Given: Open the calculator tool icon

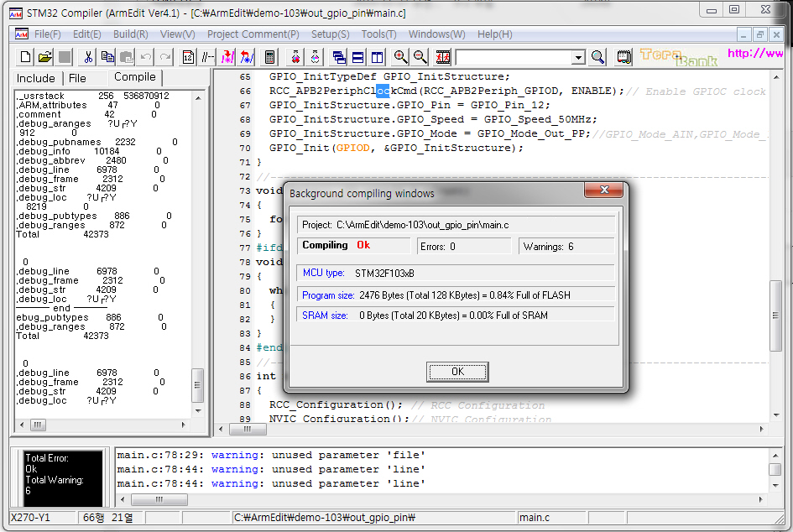Looking at the screenshot, I should [269, 57].
